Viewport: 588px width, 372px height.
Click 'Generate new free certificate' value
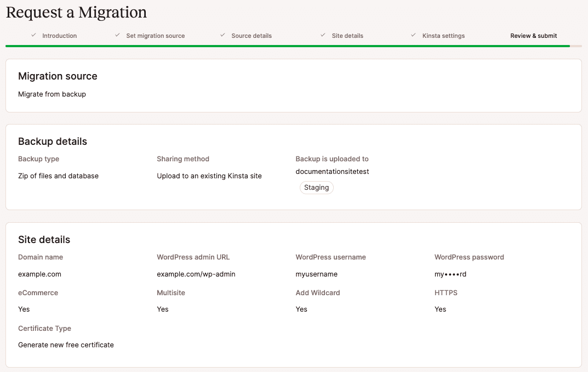click(x=66, y=345)
